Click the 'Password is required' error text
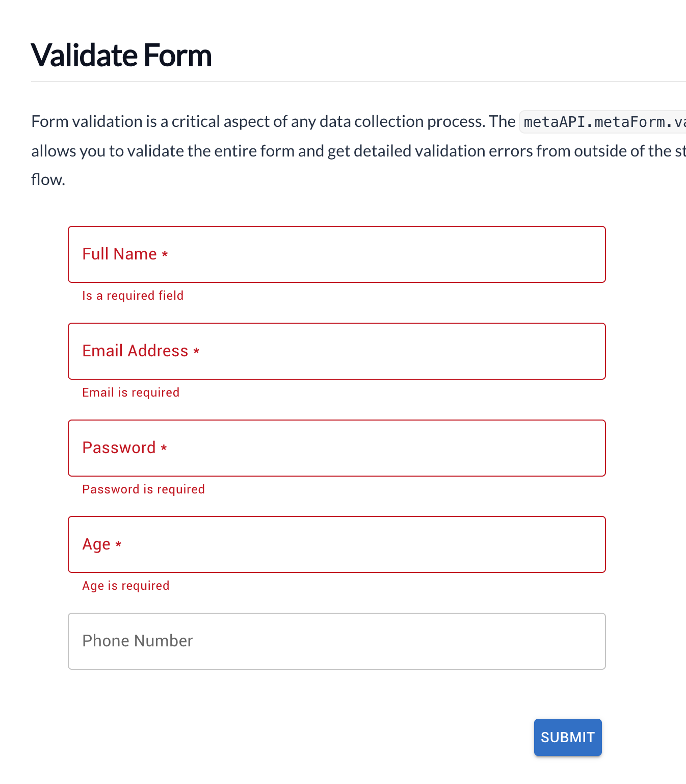 click(144, 489)
